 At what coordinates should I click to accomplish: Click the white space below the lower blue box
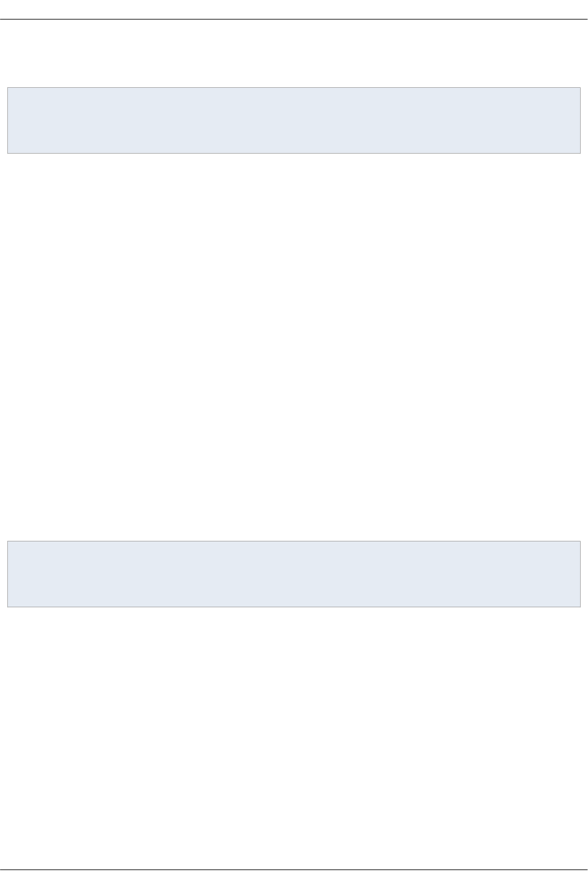click(294, 738)
